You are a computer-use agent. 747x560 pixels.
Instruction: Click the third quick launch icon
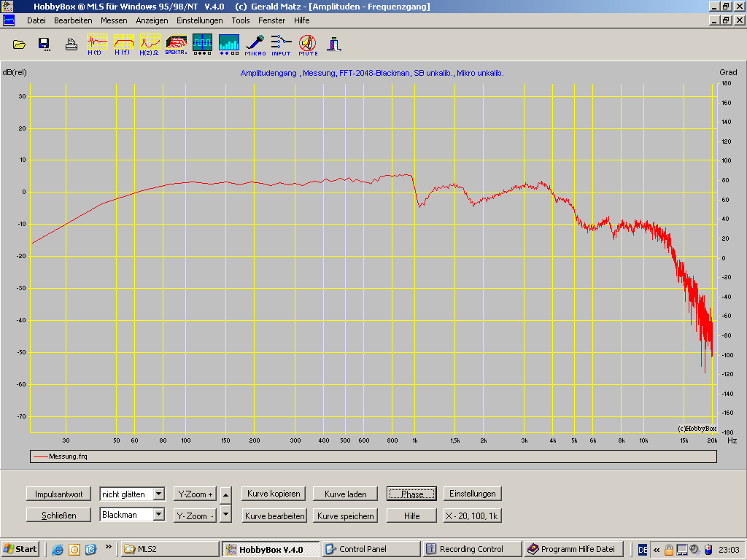91,550
